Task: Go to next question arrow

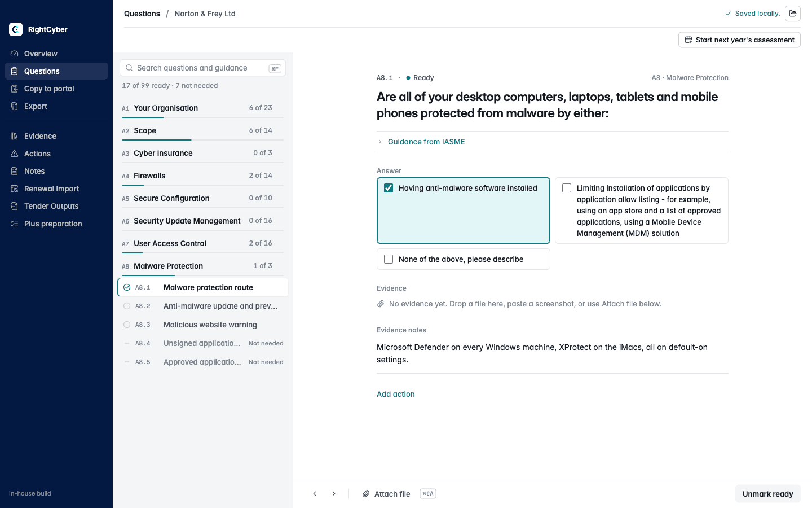Action: [334, 494]
